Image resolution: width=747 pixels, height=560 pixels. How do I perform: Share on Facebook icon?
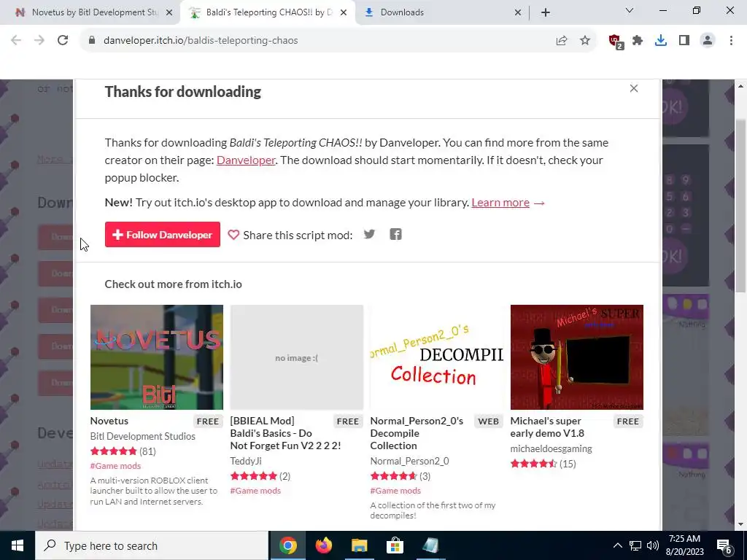pyautogui.click(x=395, y=234)
